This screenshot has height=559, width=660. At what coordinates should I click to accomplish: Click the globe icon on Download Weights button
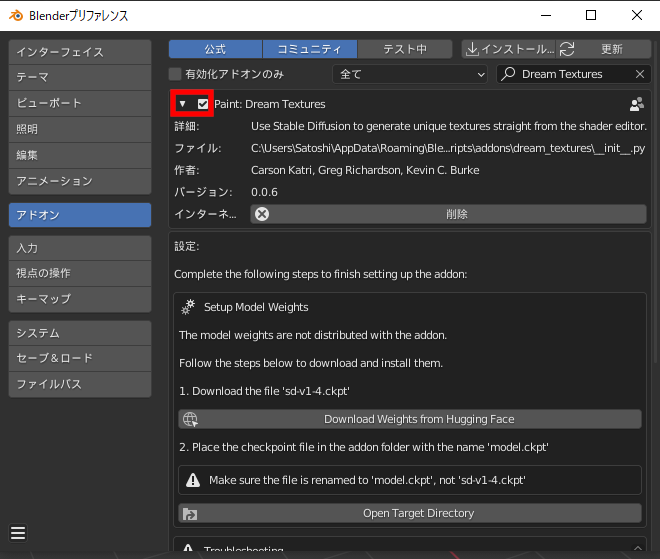click(x=190, y=419)
